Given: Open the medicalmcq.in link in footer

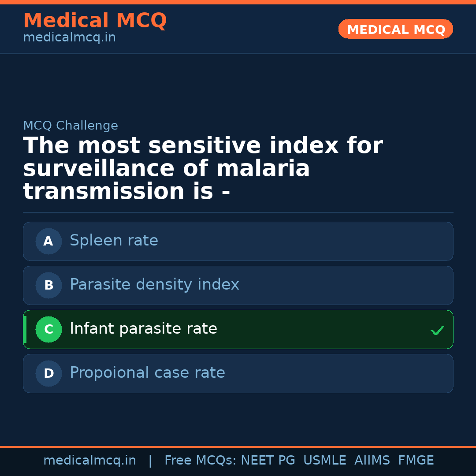Looking at the screenshot, I should coord(89,461).
